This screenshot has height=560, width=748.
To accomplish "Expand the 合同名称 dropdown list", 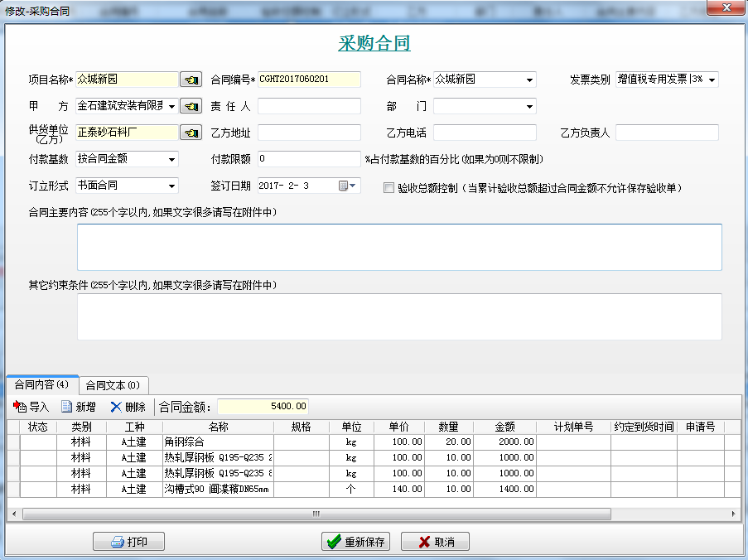I will [528, 80].
